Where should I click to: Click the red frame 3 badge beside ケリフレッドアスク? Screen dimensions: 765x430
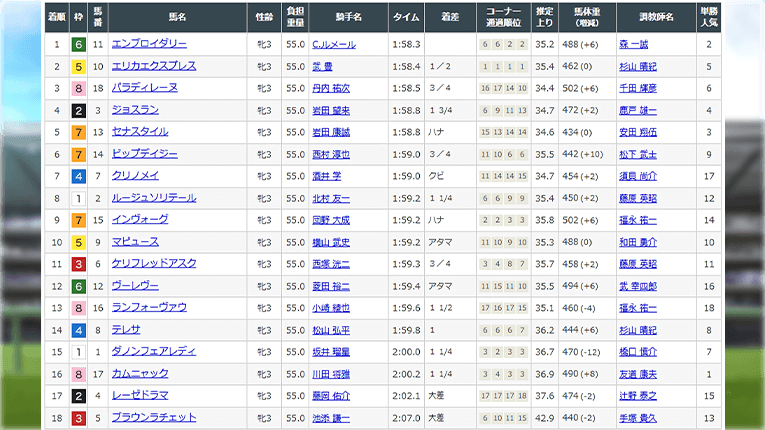(78, 264)
